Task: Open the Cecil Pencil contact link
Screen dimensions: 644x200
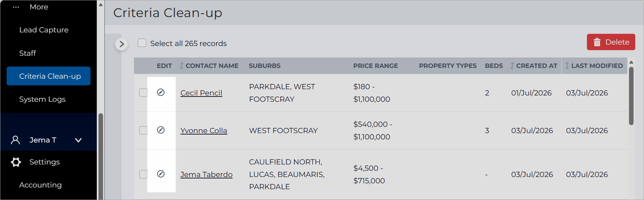Action: coord(201,93)
